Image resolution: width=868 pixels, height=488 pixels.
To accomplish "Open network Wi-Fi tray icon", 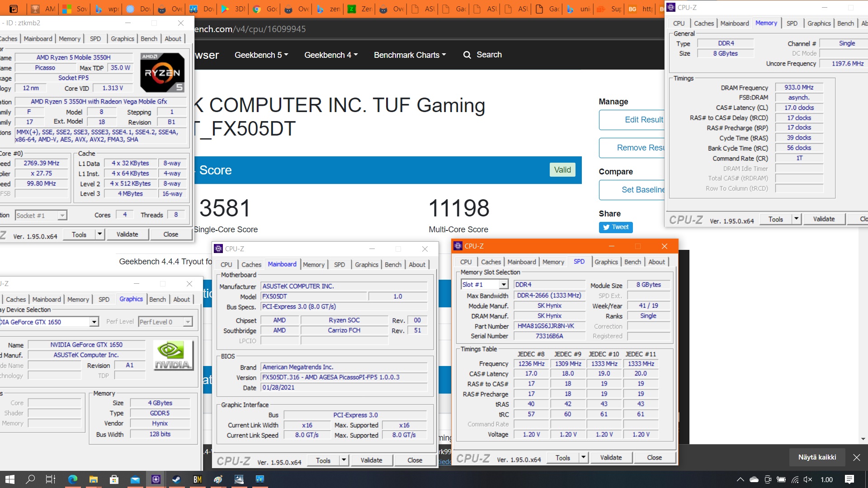I will point(795,479).
